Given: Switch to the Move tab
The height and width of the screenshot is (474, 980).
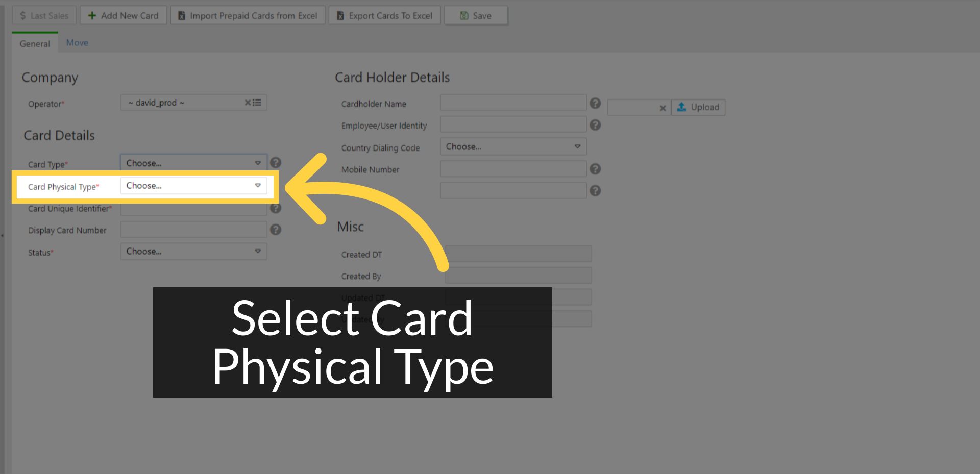Looking at the screenshot, I should pyautogui.click(x=77, y=43).
